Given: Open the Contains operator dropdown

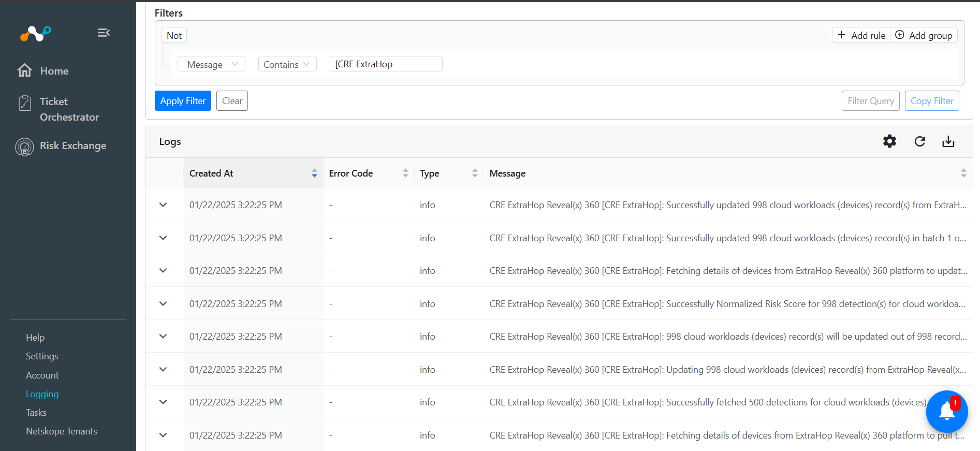Looking at the screenshot, I should point(287,64).
